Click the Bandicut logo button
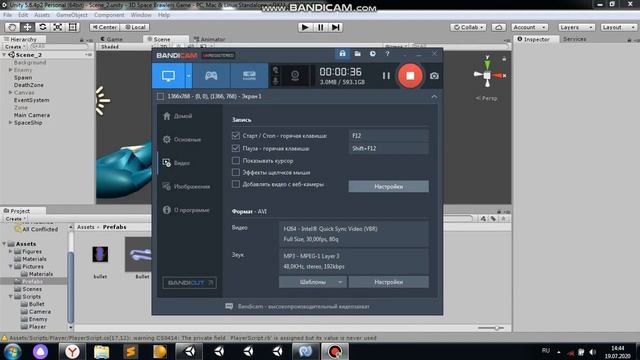 click(x=189, y=283)
